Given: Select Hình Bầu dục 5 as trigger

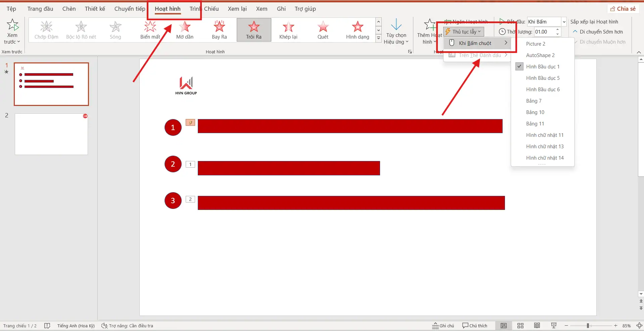Looking at the screenshot, I should 543,78.
